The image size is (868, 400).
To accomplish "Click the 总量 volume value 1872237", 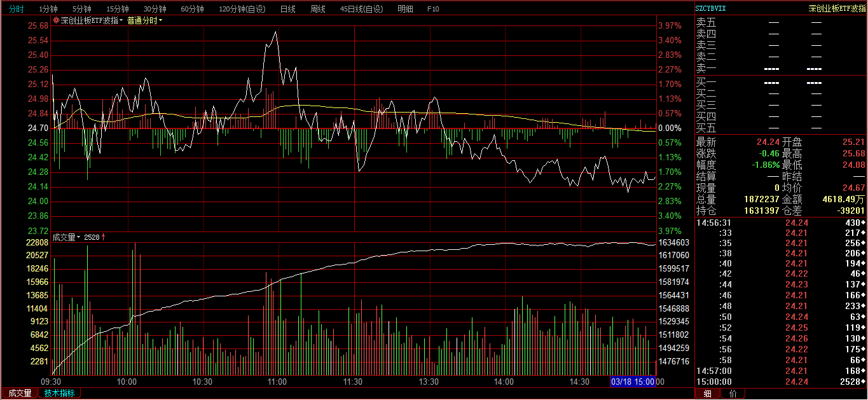I will (762, 199).
